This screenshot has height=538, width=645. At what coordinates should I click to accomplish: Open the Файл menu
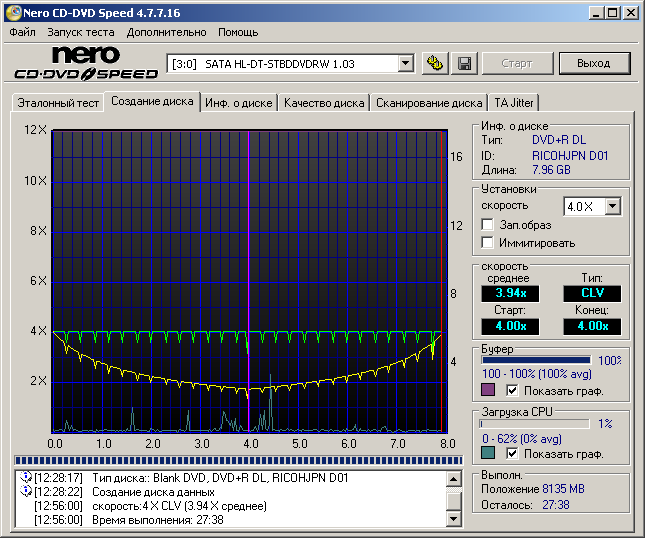pos(22,32)
